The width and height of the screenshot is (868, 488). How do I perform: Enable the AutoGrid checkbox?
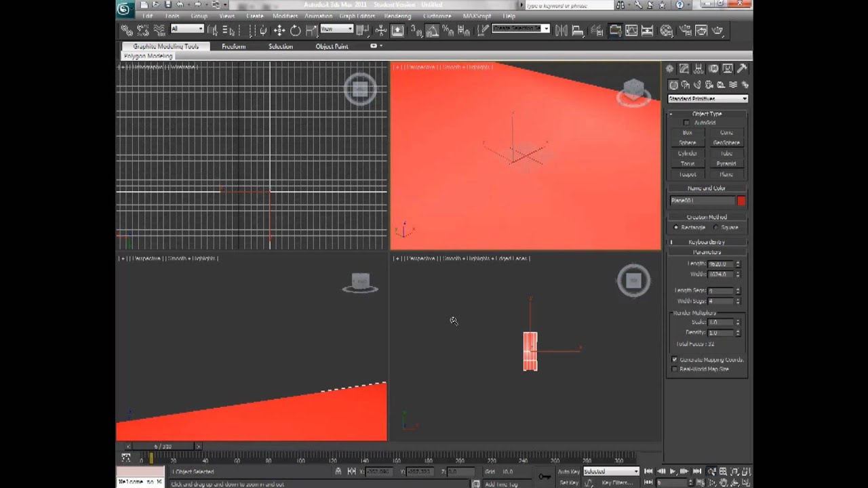click(686, 123)
